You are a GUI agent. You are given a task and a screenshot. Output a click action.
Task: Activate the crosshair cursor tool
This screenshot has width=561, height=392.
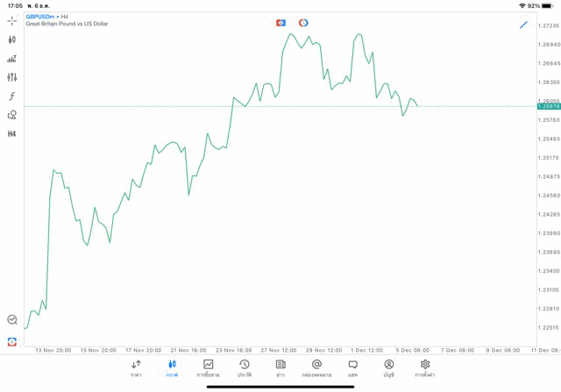11,20
